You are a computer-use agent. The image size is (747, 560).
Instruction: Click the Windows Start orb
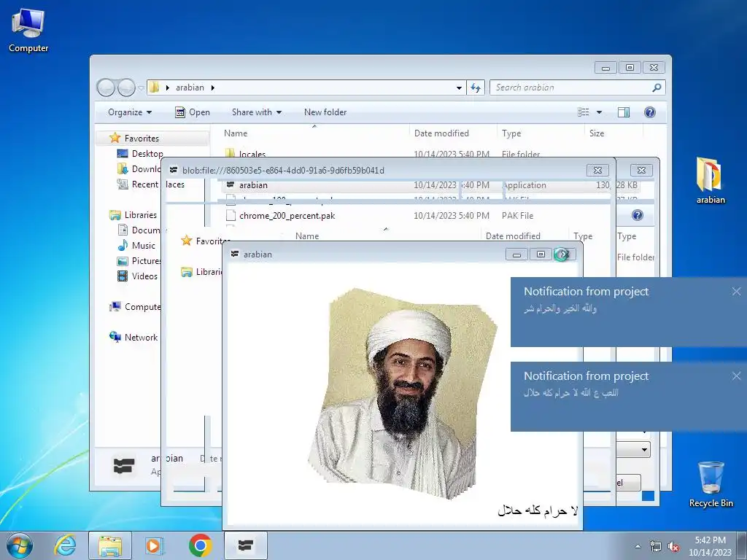click(x=20, y=545)
